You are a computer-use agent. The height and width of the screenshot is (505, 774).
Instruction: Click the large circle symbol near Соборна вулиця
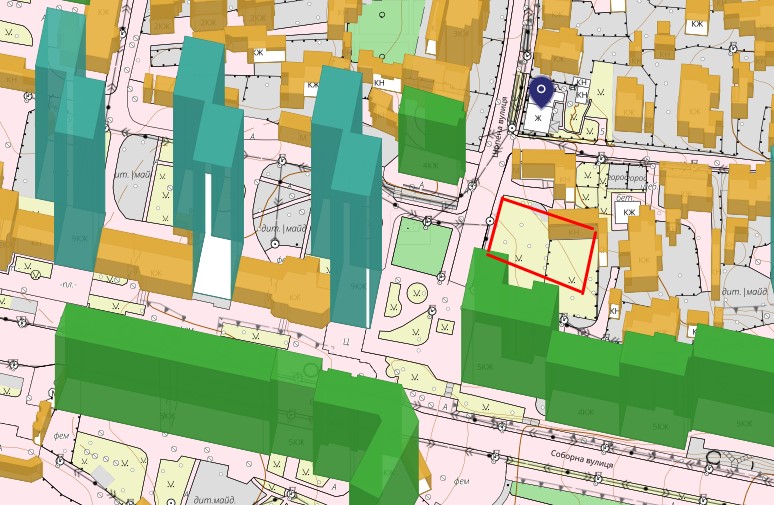pos(713,458)
